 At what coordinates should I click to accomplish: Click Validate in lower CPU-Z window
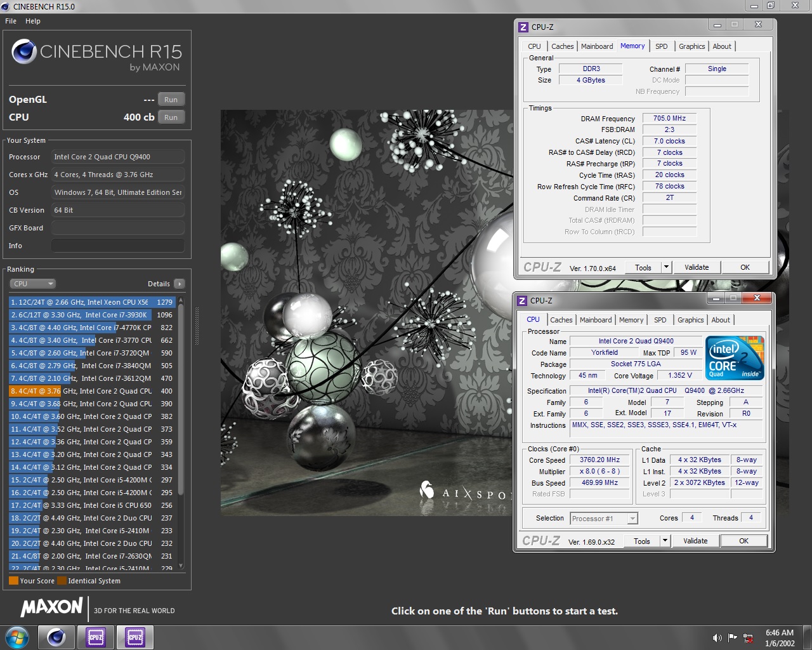(x=695, y=541)
